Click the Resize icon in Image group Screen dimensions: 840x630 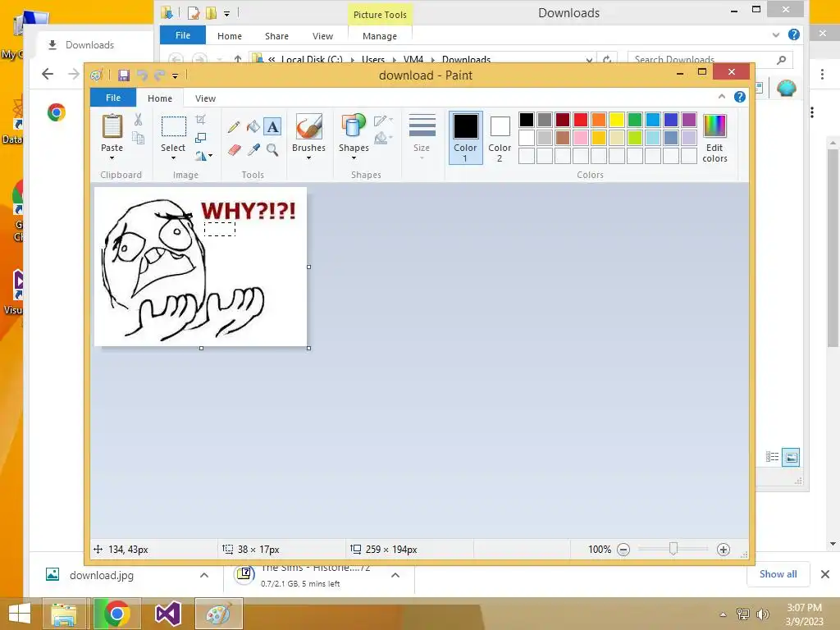(x=200, y=138)
